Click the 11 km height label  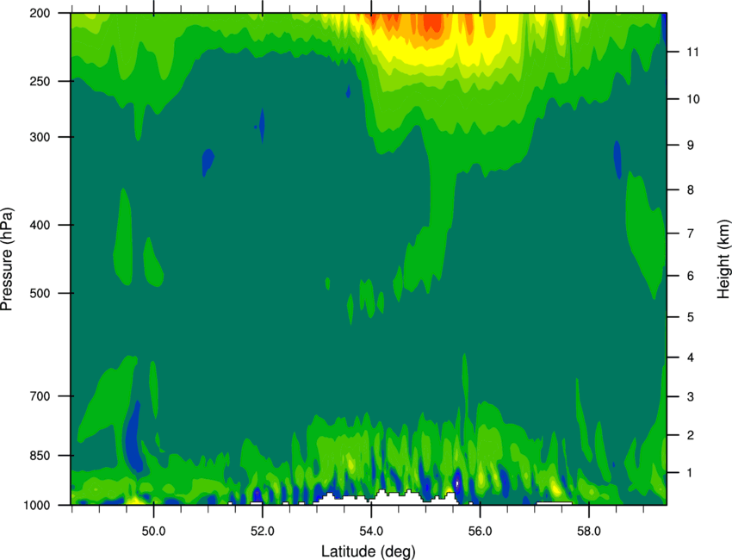(692, 52)
